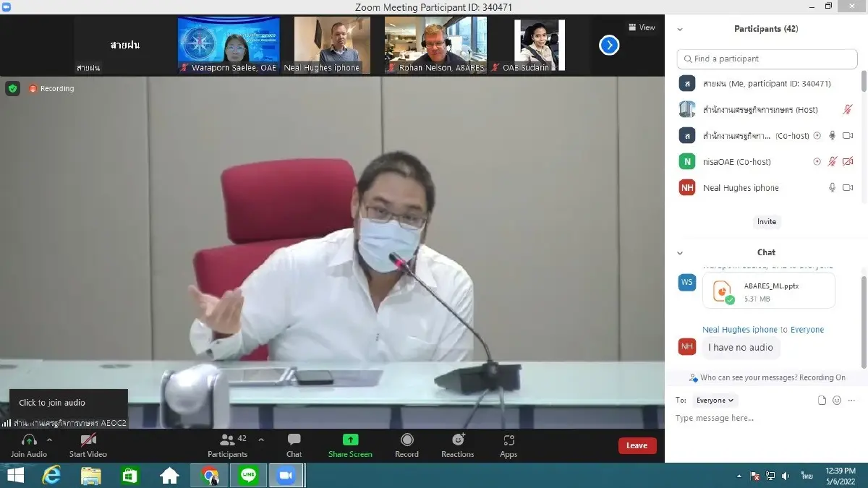Open the Participants panel button
Screen dimensions: 868x488
[227, 445]
